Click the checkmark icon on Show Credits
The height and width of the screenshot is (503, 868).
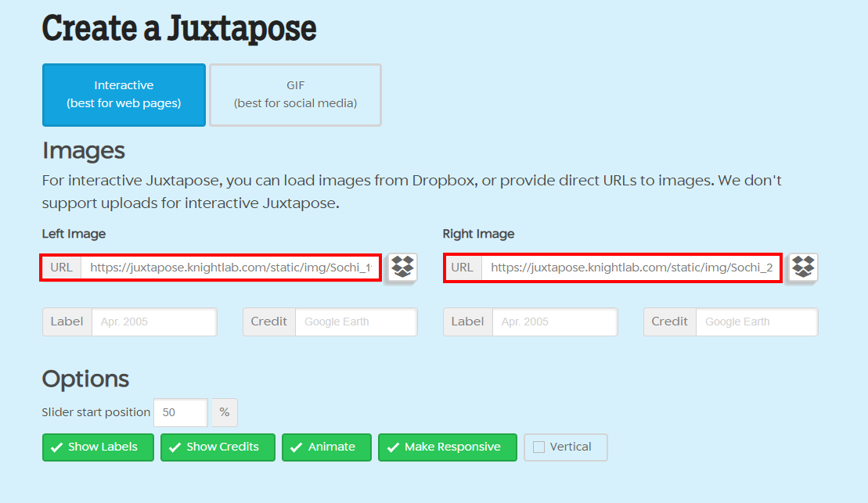pos(175,447)
